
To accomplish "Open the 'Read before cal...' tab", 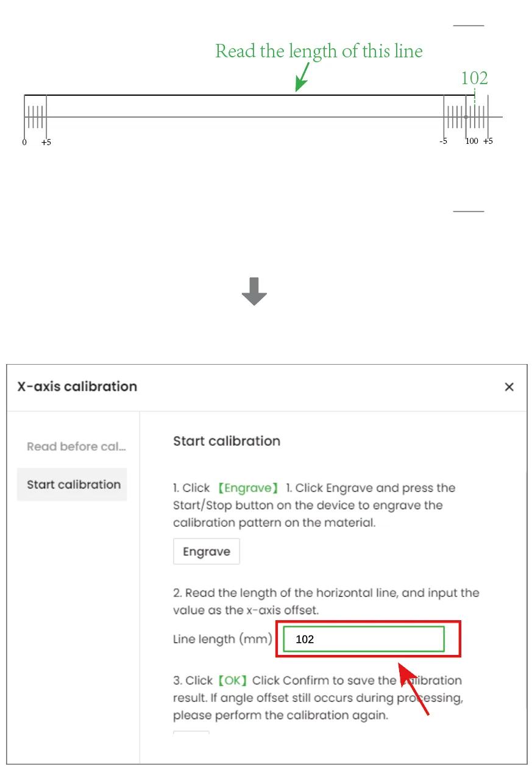I will click(x=76, y=446).
